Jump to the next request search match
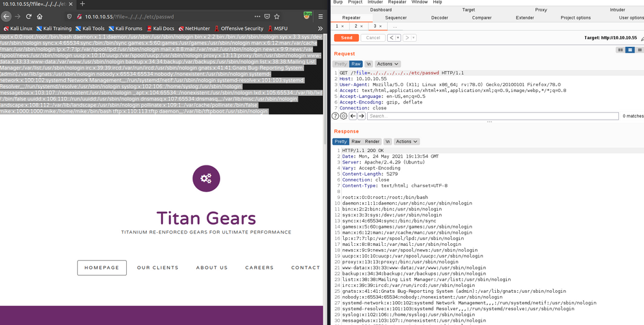The height and width of the screenshot is (325, 644). coord(361,116)
